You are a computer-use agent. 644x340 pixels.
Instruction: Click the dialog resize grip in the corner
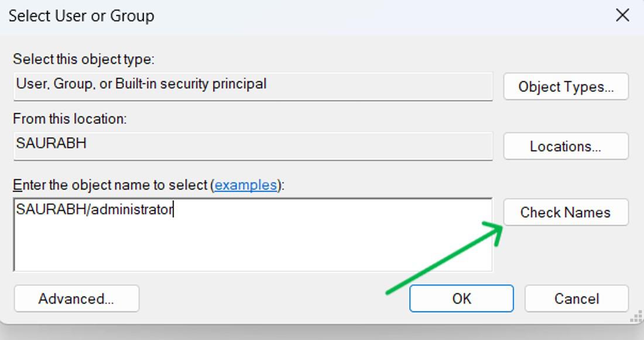click(x=636, y=318)
